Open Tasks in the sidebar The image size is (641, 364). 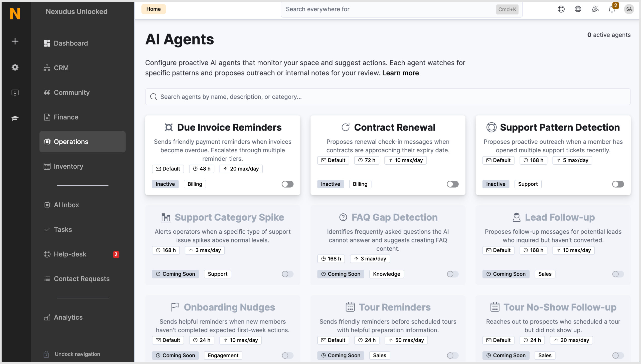(82, 230)
